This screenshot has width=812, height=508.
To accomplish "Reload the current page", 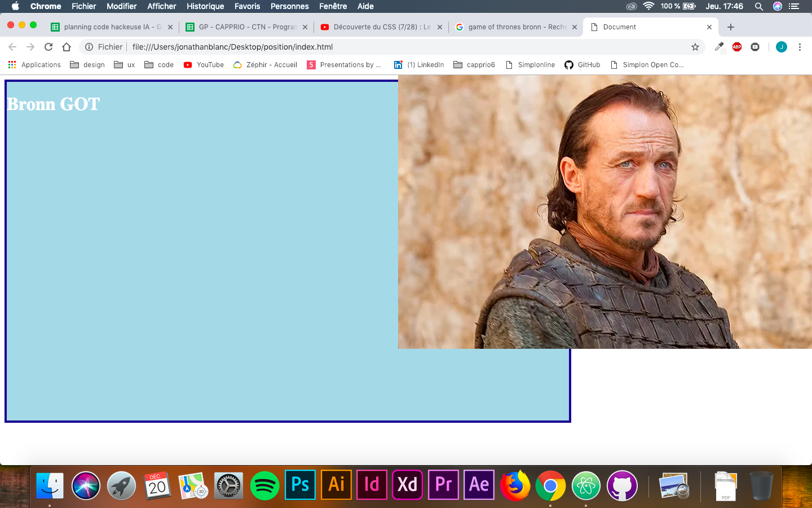I will pos(48,47).
